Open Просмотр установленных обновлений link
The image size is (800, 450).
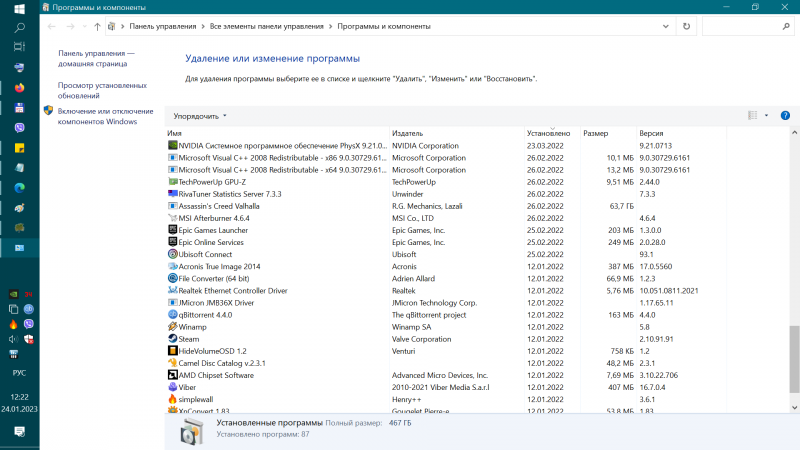point(102,90)
